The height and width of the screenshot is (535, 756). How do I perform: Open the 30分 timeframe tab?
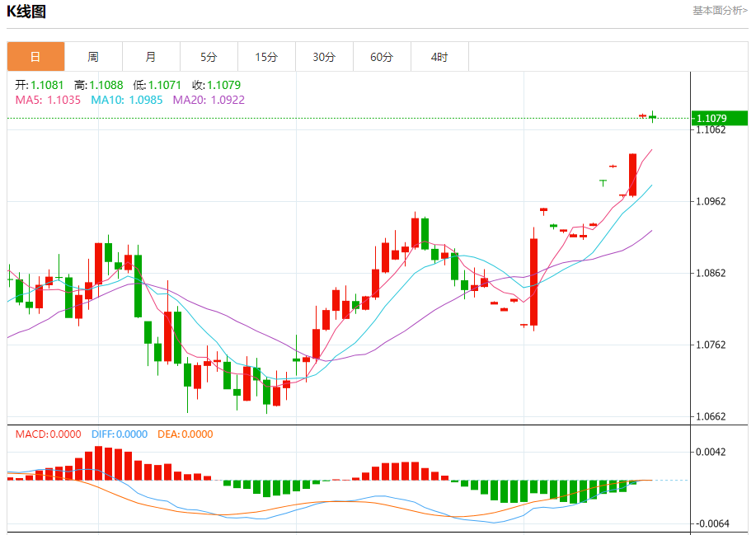click(x=324, y=57)
